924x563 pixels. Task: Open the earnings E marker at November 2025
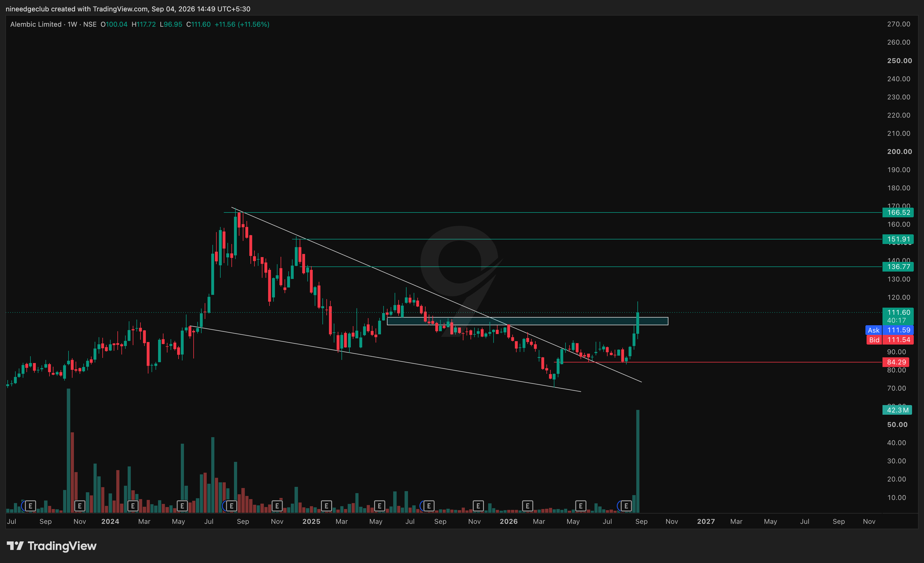click(478, 506)
